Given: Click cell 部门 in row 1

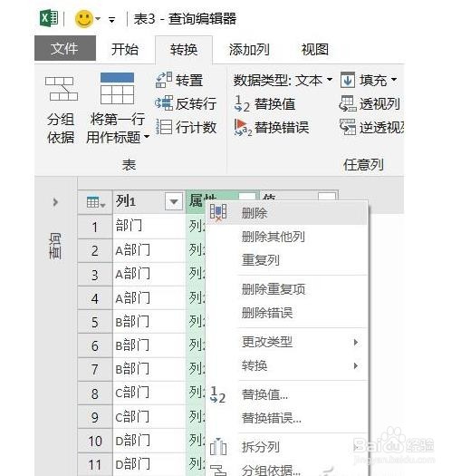Looking at the screenshot, I should click(149, 227).
